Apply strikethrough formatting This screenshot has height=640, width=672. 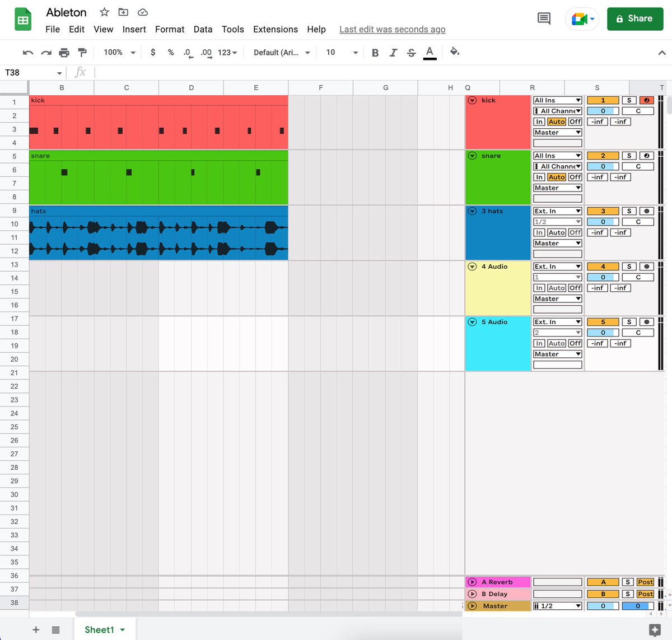[412, 52]
